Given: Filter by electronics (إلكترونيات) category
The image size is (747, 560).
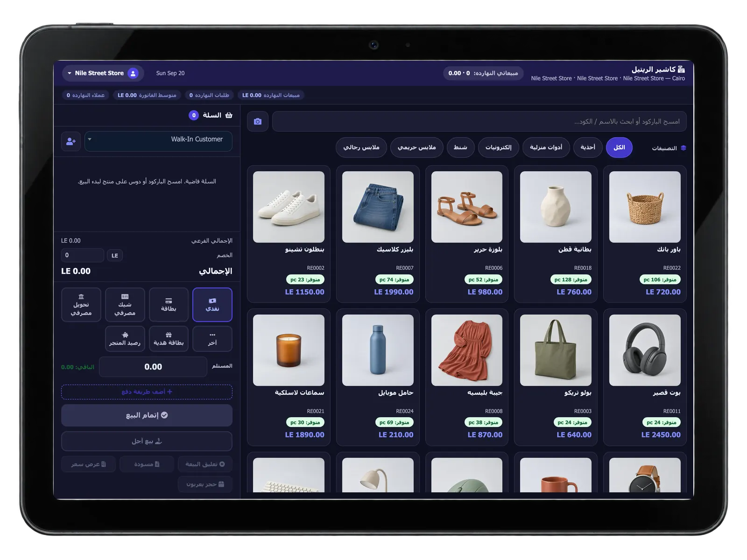Looking at the screenshot, I should tap(498, 147).
